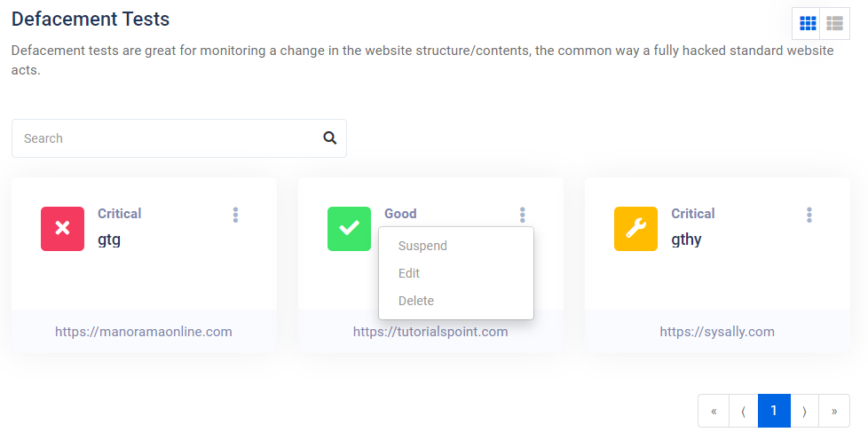Switch to grid view layout
868x440 pixels.
808,23
